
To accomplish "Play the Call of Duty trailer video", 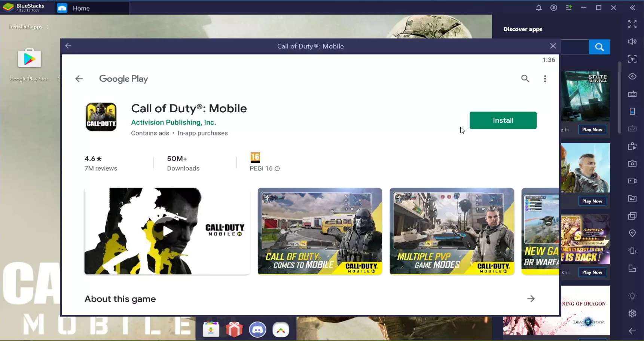I will [167, 231].
